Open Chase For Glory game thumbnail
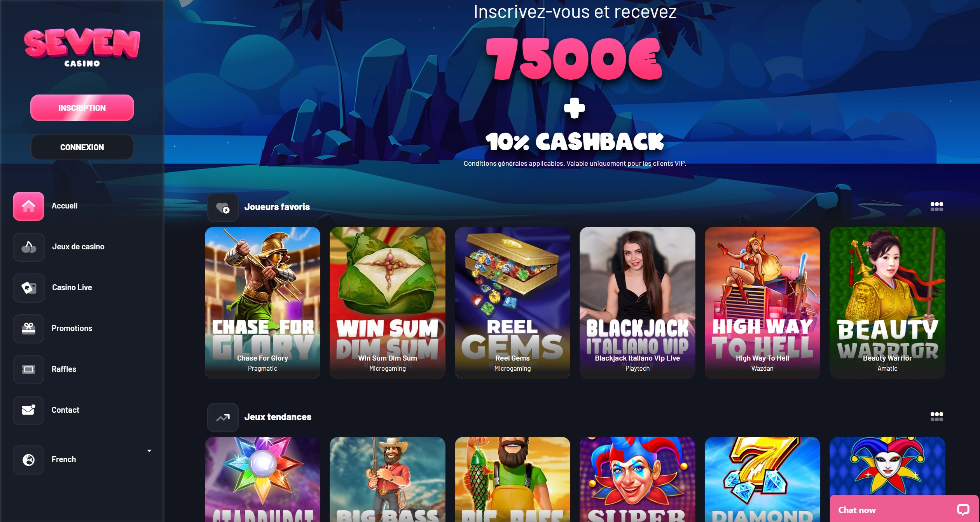The height and width of the screenshot is (522, 980). click(262, 303)
